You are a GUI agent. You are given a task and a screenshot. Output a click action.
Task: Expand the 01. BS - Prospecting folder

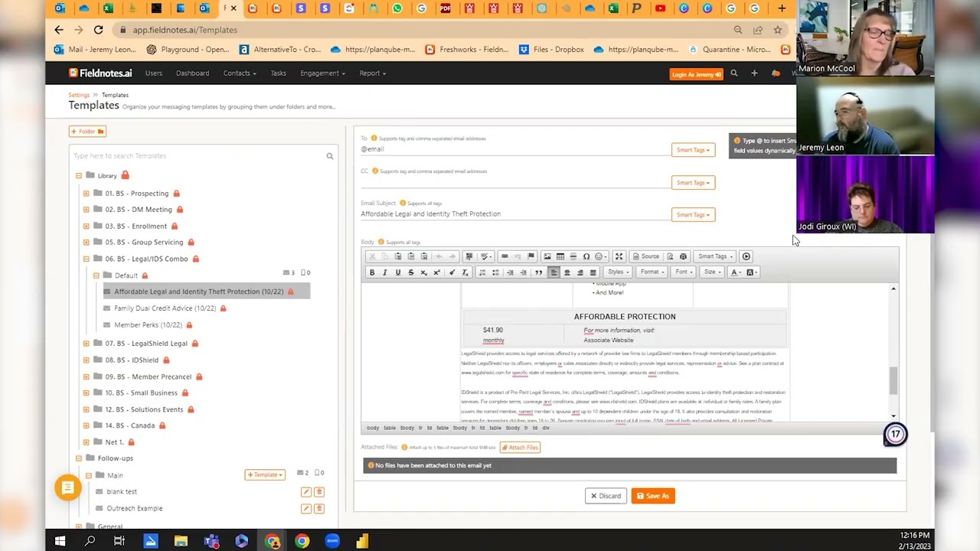[87, 194]
